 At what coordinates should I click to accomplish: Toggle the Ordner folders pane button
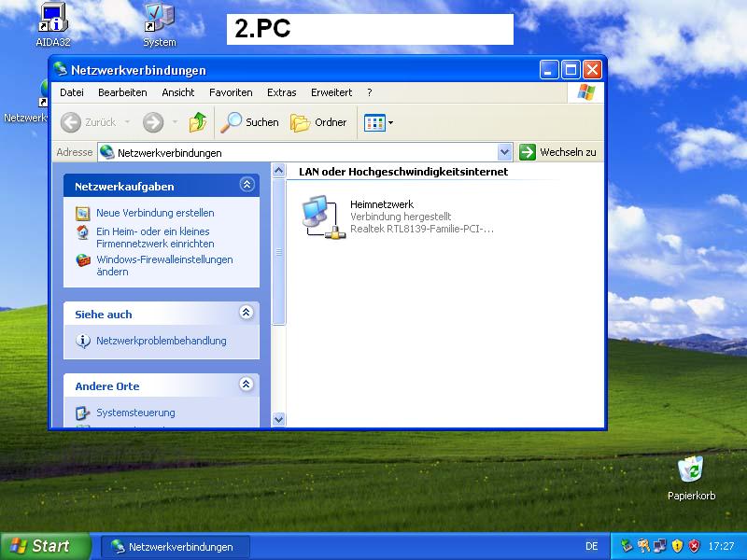(318, 122)
